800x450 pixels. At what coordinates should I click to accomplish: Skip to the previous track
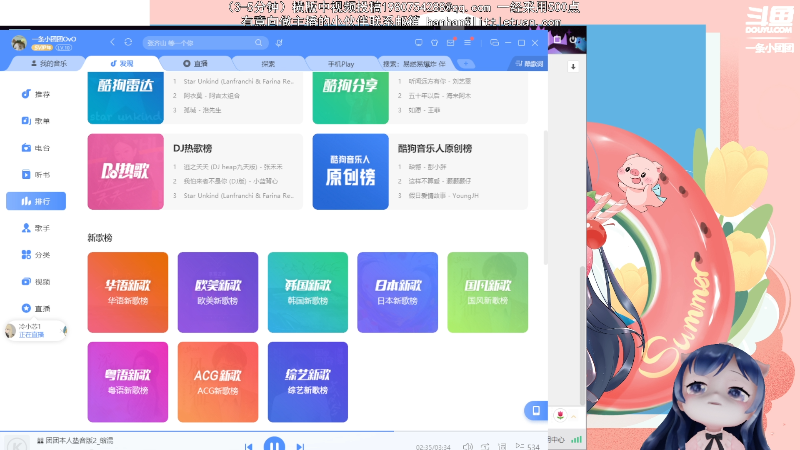(248, 446)
